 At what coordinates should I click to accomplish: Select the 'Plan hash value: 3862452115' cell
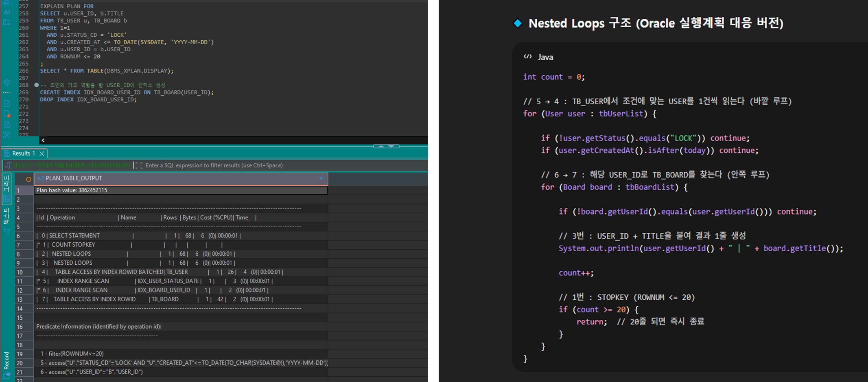[181, 190]
